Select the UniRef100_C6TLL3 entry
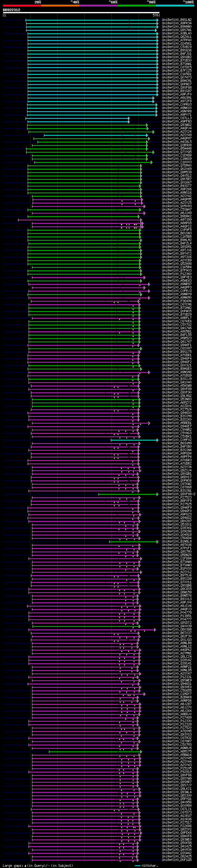 tap(177, 118)
